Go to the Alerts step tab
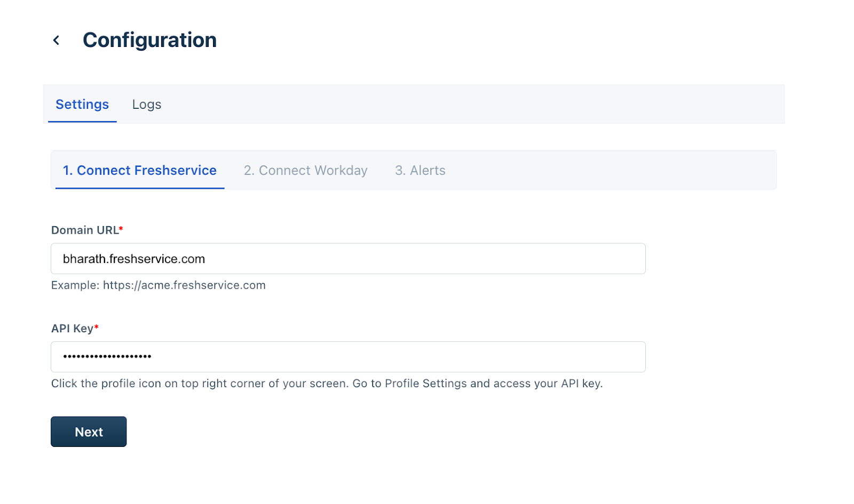 pyautogui.click(x=420, y=170)
